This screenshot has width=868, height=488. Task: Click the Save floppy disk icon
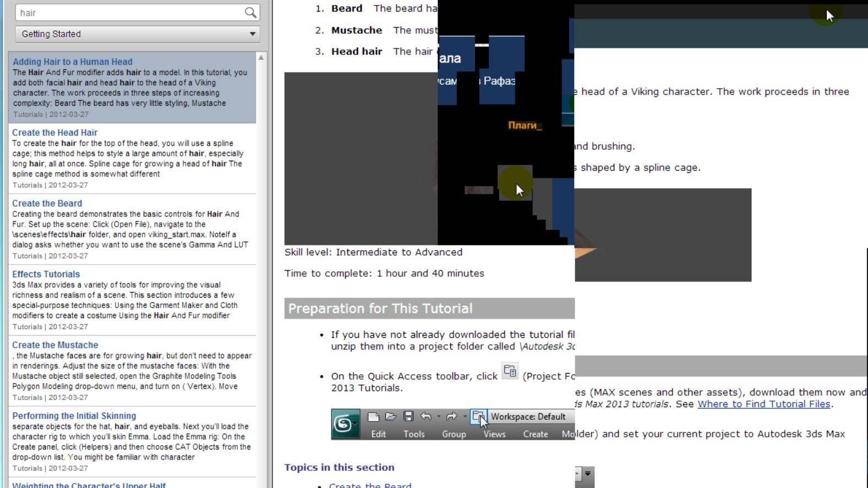click(x=408, y=416)
